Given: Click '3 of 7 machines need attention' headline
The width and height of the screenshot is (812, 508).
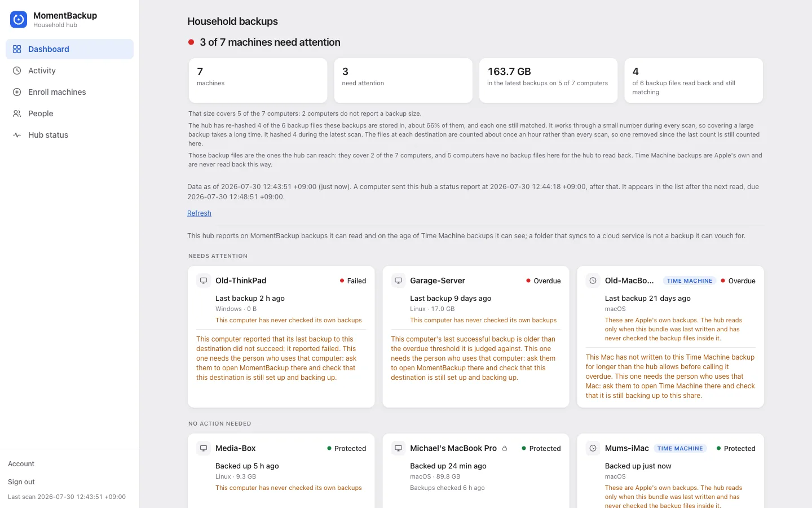Looking at the screenshot, I should (x=270, y=42).
